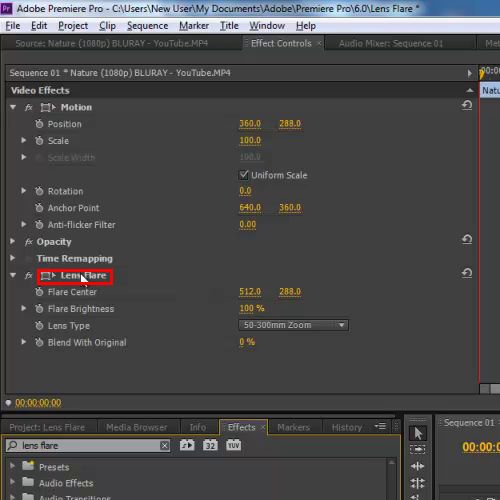The image size is (500, 500).
Task: Switch to the History tab
Action: tap(347, 427)
